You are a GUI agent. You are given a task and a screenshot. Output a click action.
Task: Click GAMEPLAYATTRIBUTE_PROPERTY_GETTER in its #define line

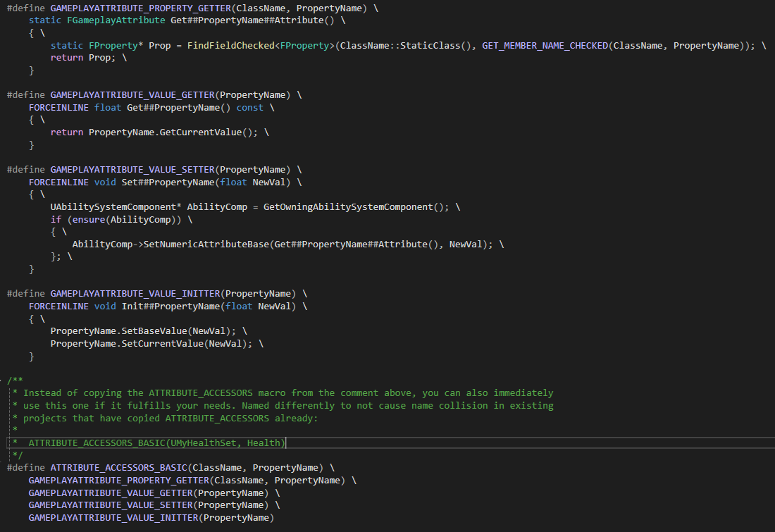pyautogui.click(x=141, y=8)
